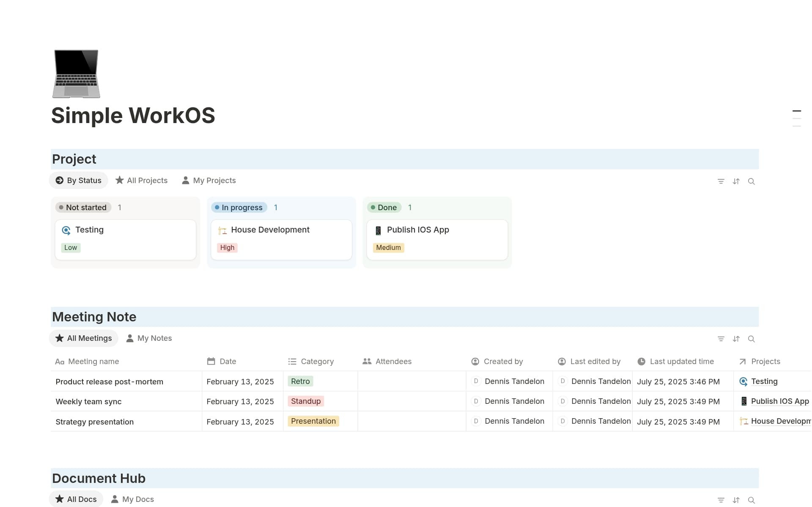This screenshot has height=507, width=812.
Task: Open the filter options for Meeting Note
Action: 721,339
